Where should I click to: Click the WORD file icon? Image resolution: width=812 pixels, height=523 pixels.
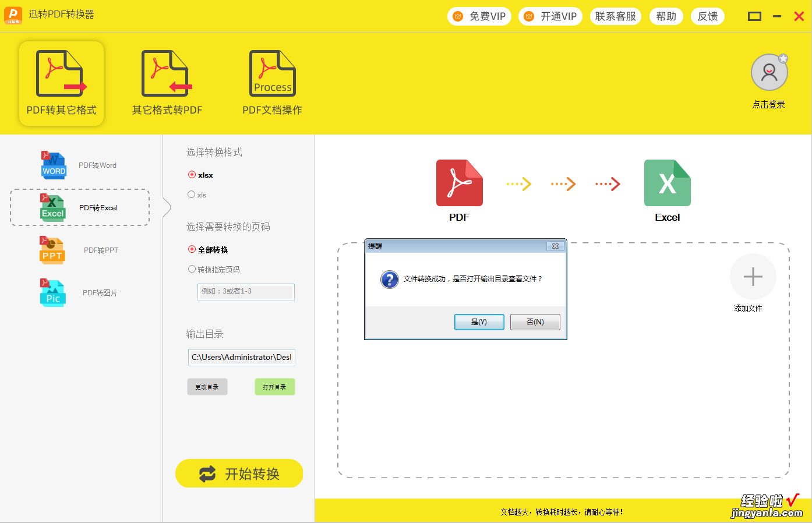pyautogui.click(x=54, y=165)
